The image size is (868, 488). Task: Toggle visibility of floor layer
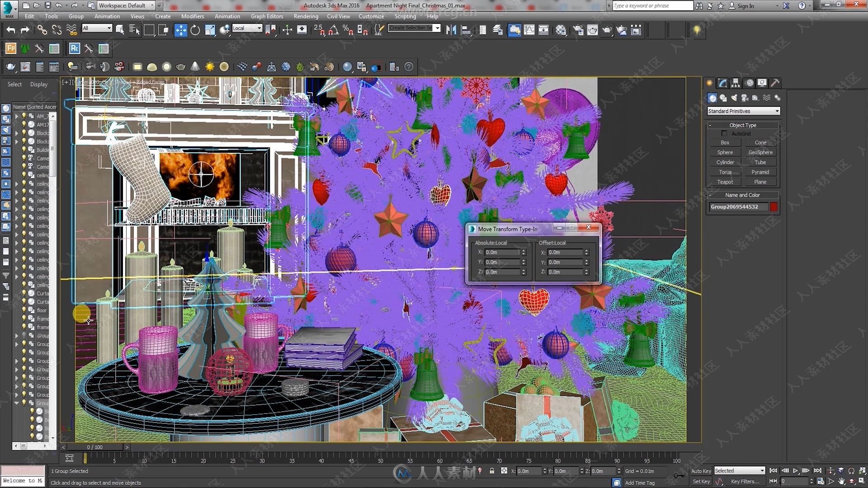[x=22, y=310]
